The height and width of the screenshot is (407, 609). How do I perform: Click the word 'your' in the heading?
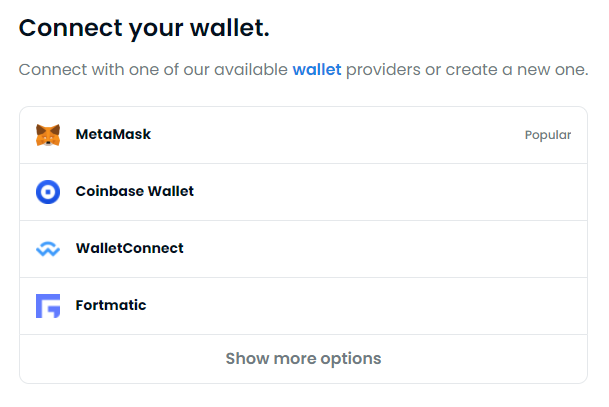coord(156,30)
